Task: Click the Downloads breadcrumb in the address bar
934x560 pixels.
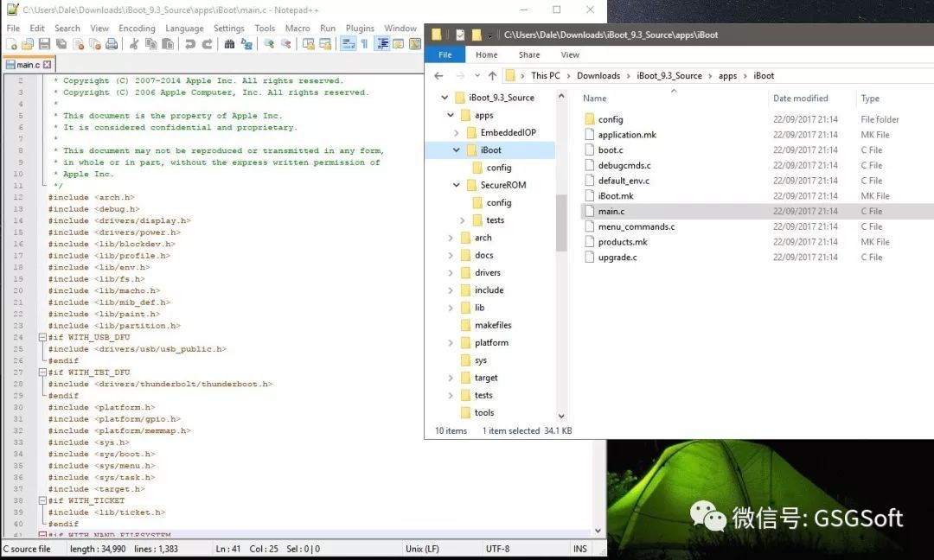Action: point(598,75)
